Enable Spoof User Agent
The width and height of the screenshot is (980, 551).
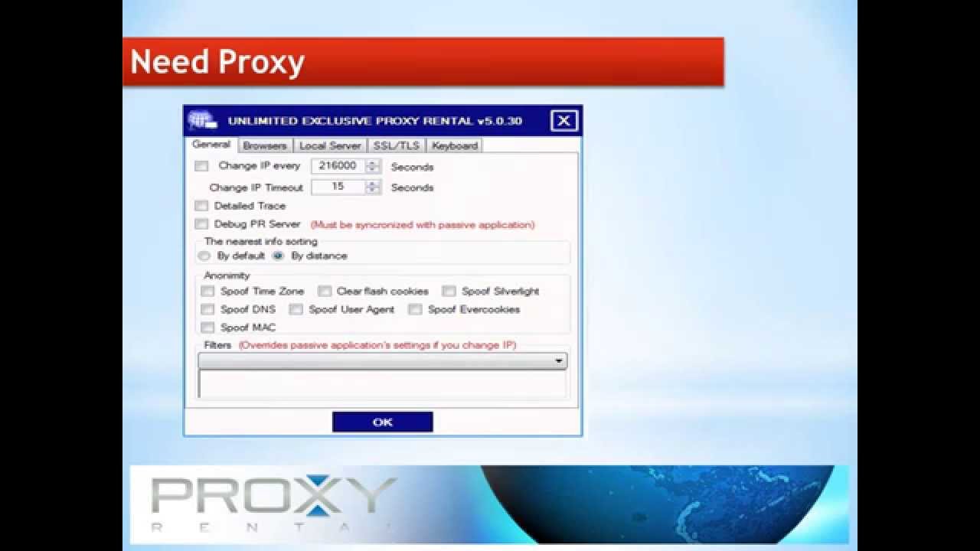click(296, 309)
